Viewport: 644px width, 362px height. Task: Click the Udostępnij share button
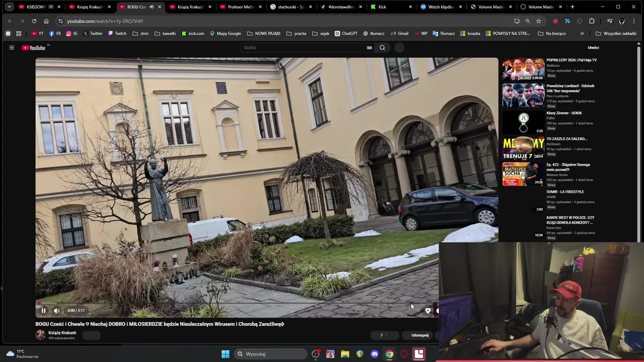[x=420, y=335]
